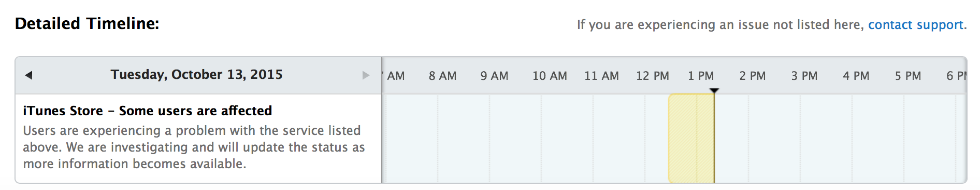The image size is (980, 190).
Task: Select the iTunes Store issue title
Action: tap(148, 111)
